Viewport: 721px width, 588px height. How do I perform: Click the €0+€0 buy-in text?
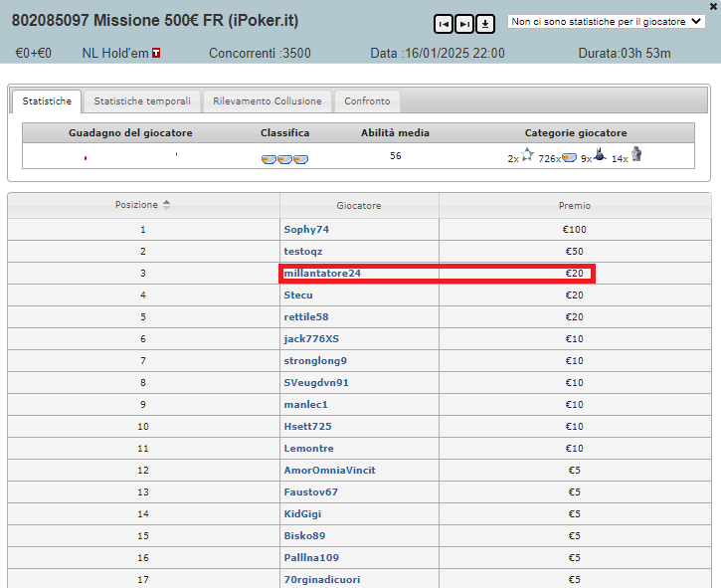[33, 54]
